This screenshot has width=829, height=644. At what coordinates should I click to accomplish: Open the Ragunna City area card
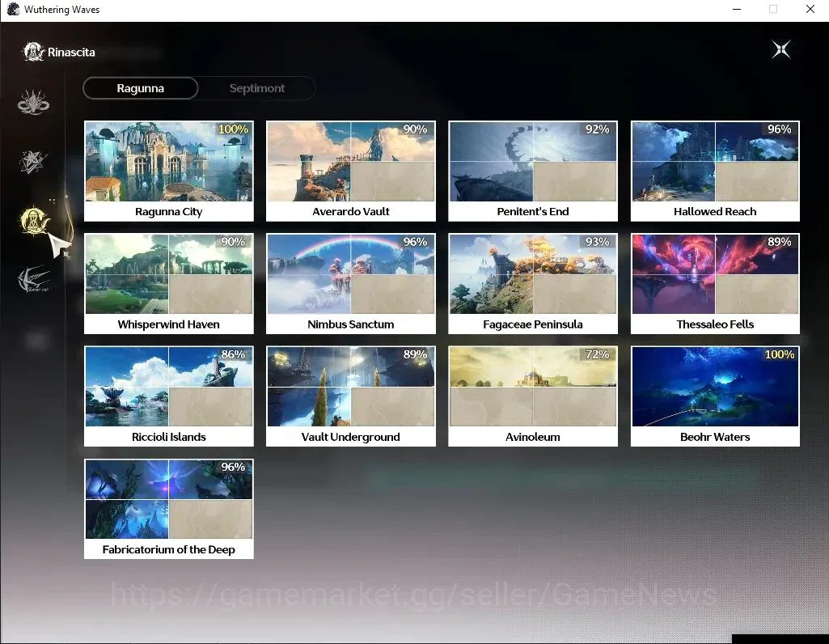pos(169,171)
